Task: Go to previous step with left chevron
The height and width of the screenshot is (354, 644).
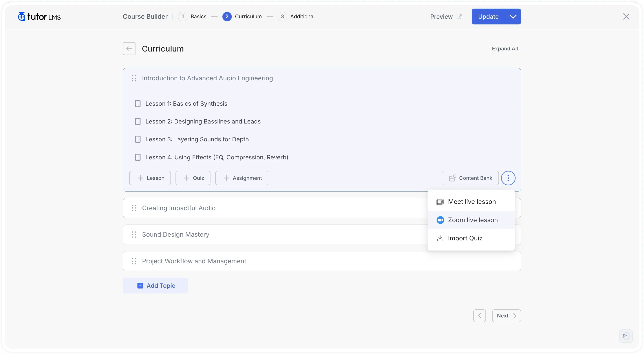Action: (479, 315)
